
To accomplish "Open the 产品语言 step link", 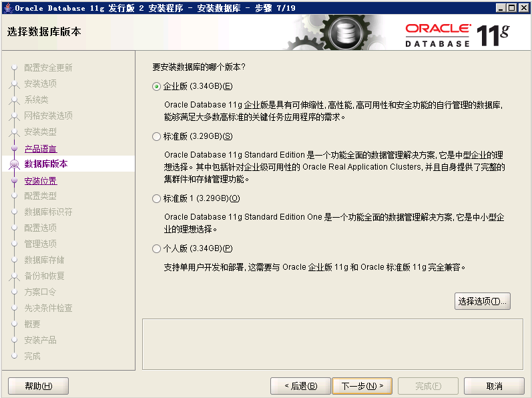I will click(40, 149).
